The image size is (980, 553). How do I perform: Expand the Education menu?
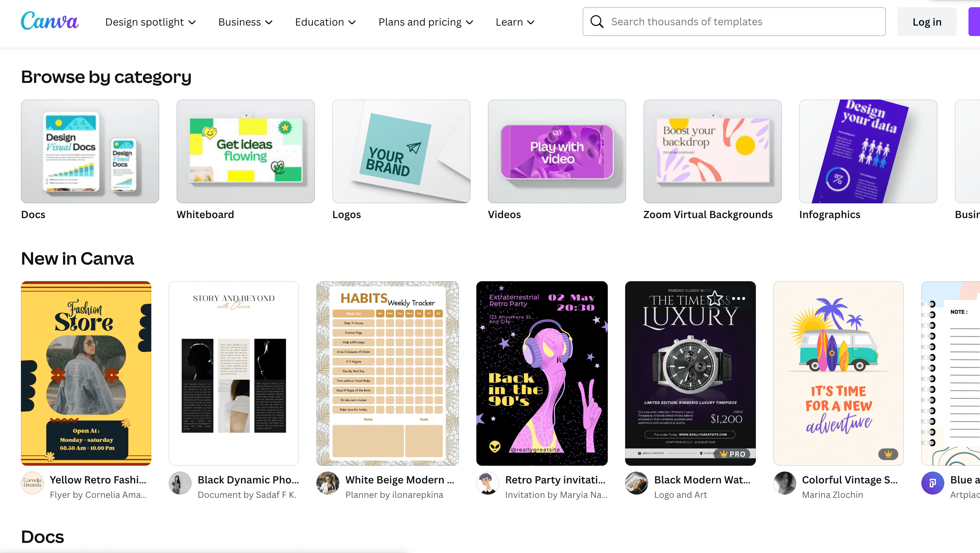[x=326, y=22]
